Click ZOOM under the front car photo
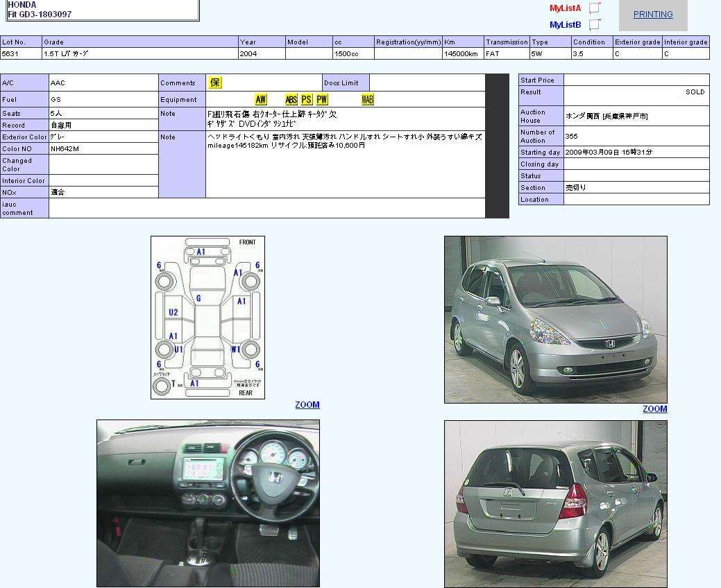 (x=655, y=409)
